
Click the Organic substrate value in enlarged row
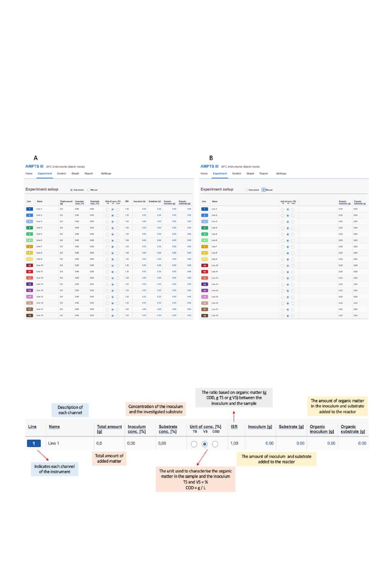362,443
